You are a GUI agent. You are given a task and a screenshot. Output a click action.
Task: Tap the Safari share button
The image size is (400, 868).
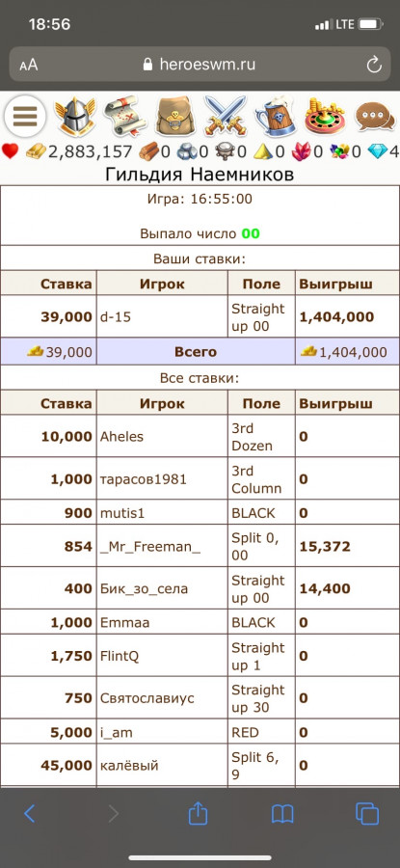coord(198,813)
